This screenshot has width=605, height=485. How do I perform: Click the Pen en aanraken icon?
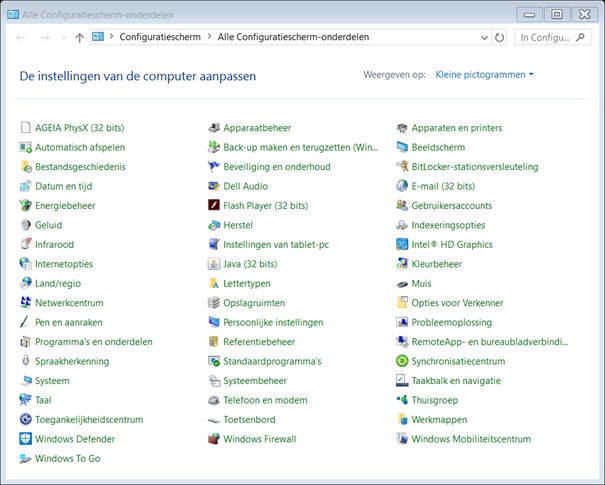tap(25, 322)
